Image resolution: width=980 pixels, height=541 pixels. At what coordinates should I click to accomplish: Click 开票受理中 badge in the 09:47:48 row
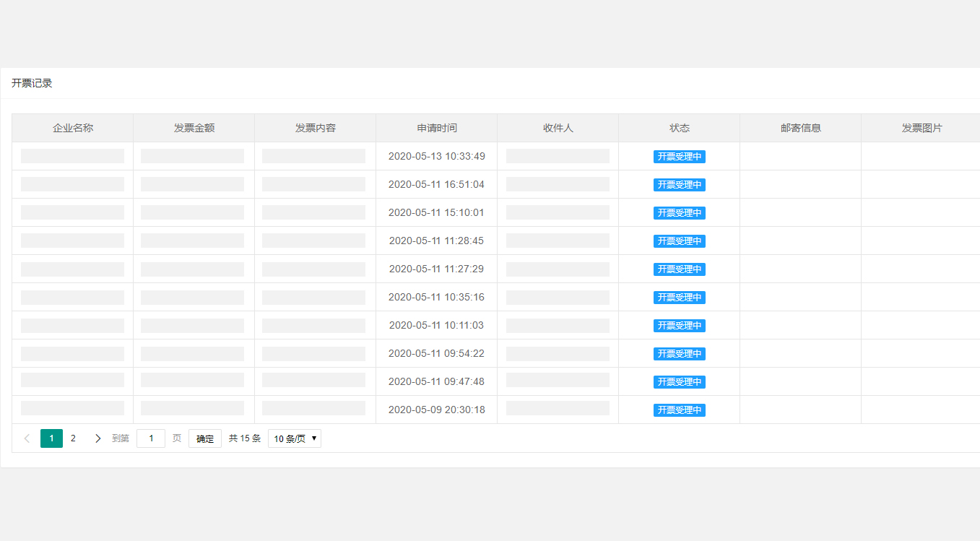pyautogui.click(x=680, y=382)
